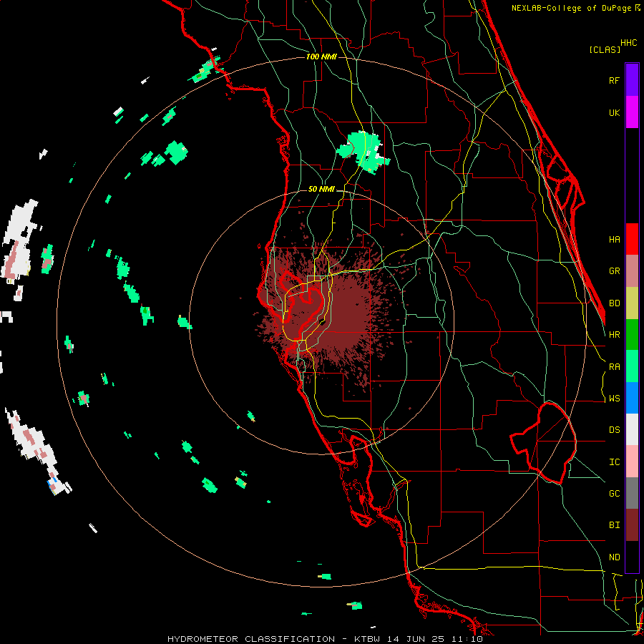
Task: Click the GC gray legend swatch
Action: click(x=632, y=493)
